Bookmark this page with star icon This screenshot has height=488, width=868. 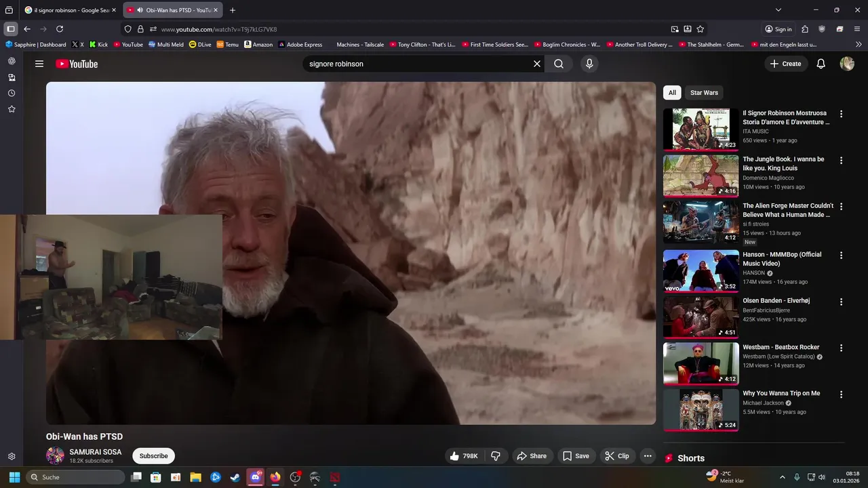[x=701, y=29]
